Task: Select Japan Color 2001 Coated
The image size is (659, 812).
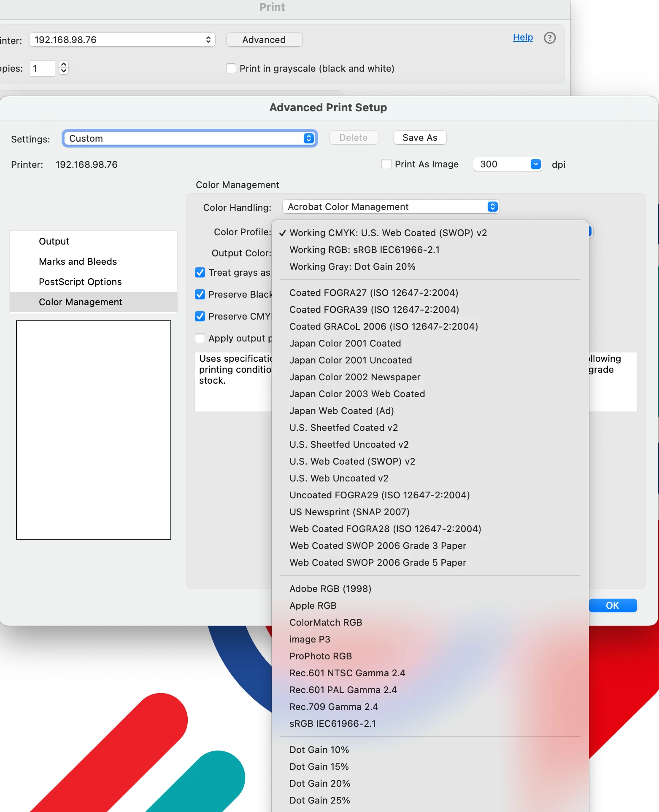Action: pos(430,343)
